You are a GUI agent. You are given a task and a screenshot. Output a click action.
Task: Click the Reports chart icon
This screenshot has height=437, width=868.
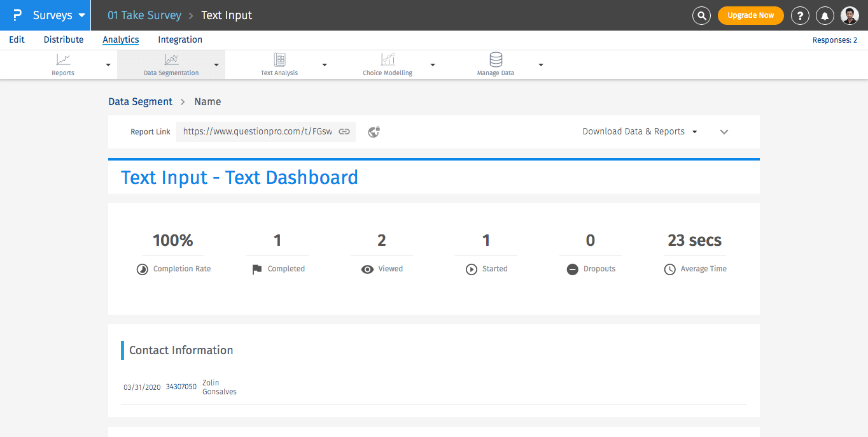click(x=63, y=60)
